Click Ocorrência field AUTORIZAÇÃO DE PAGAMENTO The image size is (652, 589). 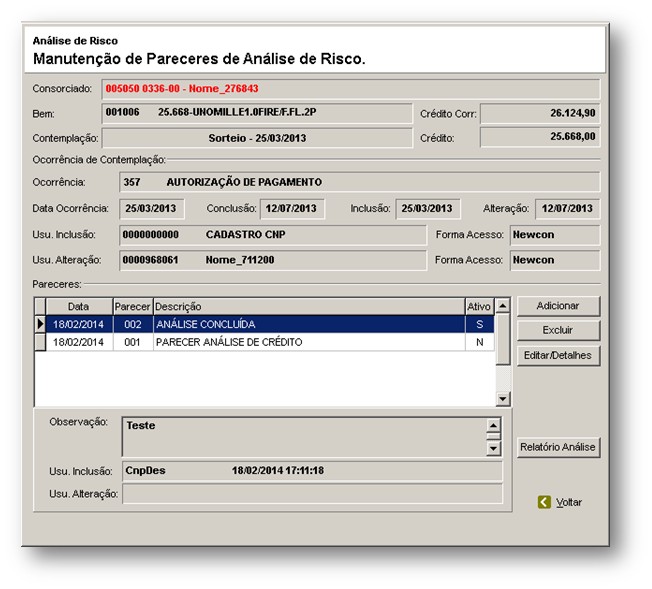(359, 182)
